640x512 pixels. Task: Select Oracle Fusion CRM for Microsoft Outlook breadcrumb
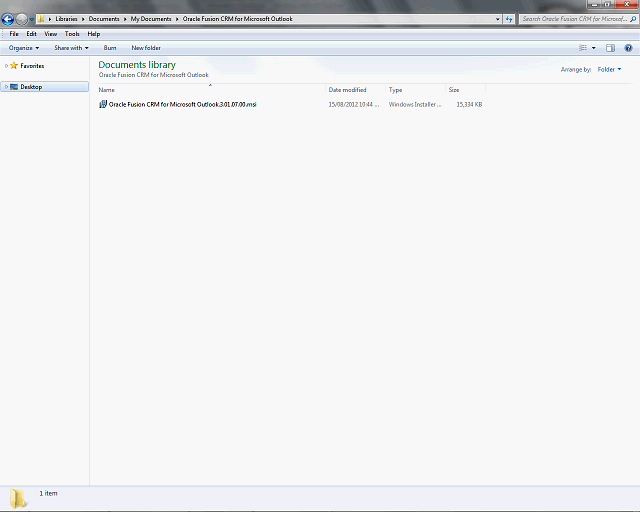(x=238, y=19)
